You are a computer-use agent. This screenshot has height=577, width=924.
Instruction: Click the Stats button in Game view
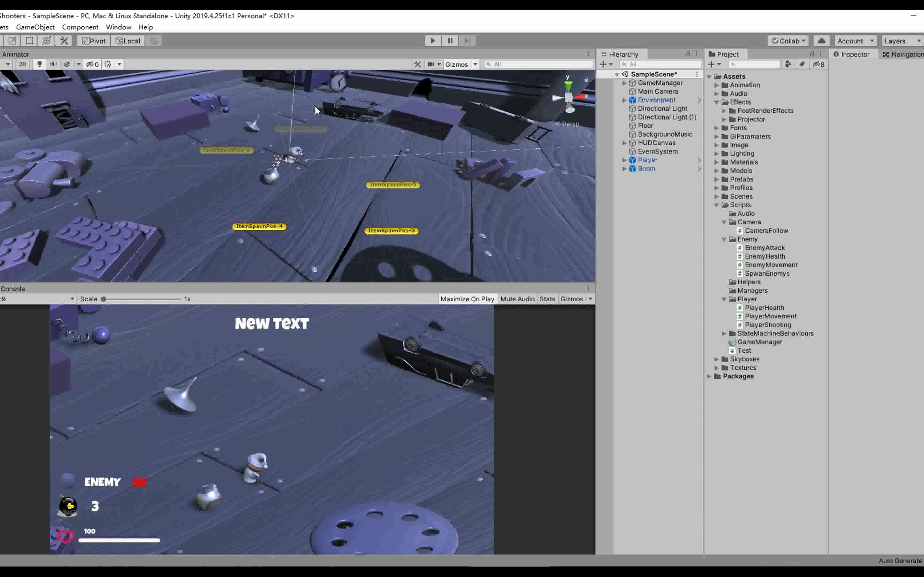click(x=548, y=299)
